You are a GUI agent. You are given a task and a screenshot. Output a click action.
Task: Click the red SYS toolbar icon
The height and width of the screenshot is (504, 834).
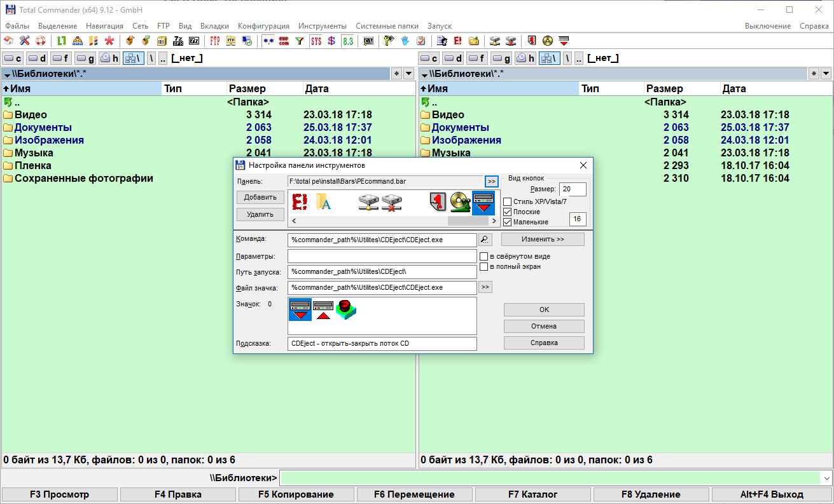point(316,41)
